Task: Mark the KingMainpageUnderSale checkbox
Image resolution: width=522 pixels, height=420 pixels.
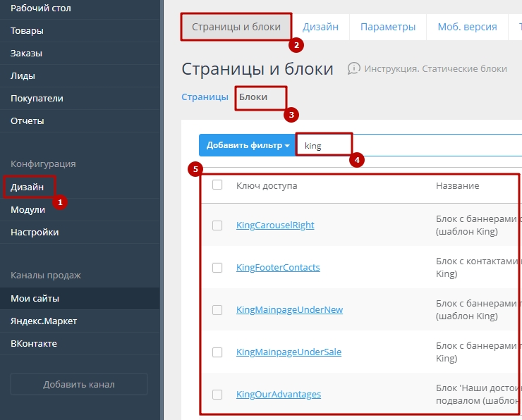Action: pyautogui.click(x=217, y=352)
